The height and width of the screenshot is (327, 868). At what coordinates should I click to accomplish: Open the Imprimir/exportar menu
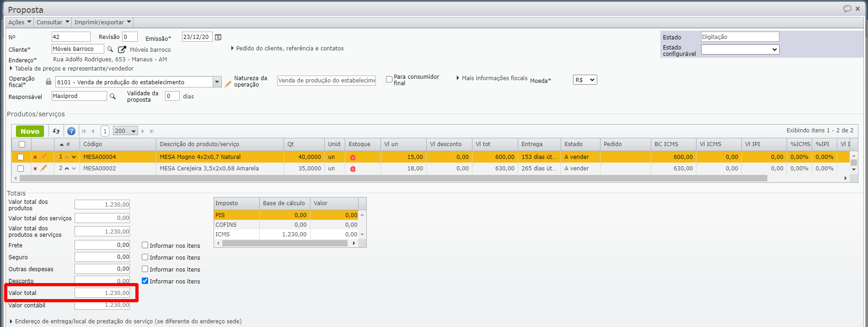point(102,22)
